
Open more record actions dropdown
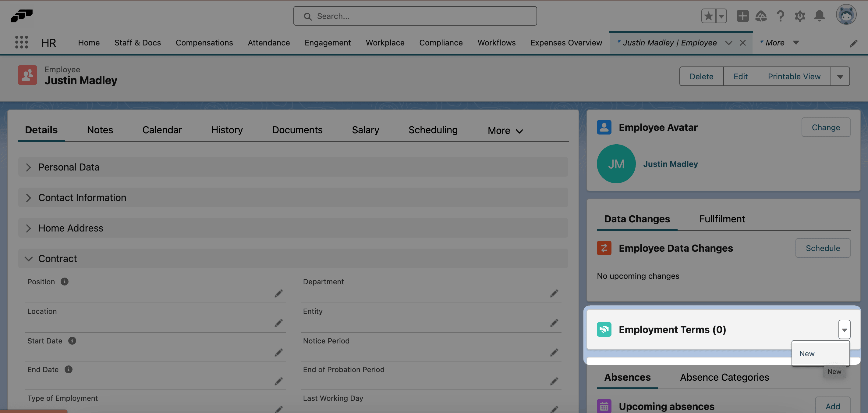point(840,76)
